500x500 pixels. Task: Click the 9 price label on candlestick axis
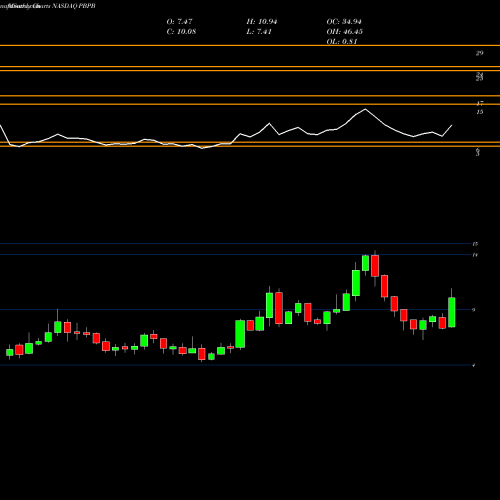474,310
